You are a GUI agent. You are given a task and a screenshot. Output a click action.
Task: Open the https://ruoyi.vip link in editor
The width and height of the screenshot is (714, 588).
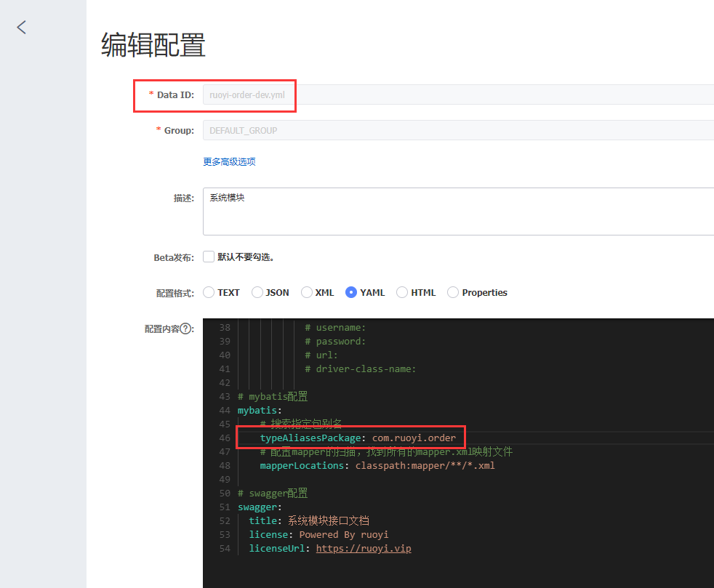(x=364, y=549)
